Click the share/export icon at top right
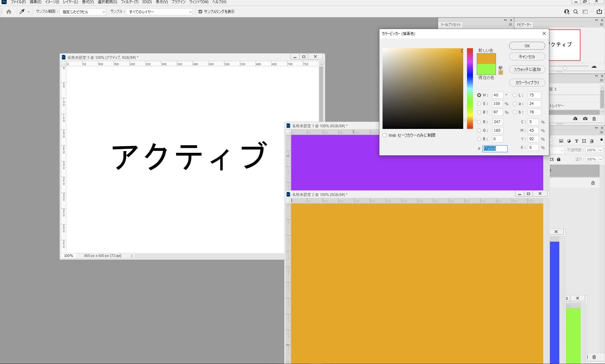Image resolution: width=605 pixels, height=364 pixels. [599, 12]
